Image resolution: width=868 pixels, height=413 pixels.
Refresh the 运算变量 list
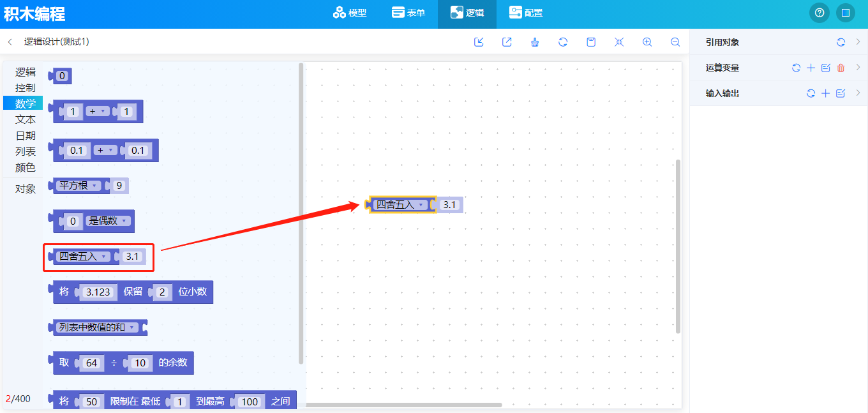(x=796, y=68)
